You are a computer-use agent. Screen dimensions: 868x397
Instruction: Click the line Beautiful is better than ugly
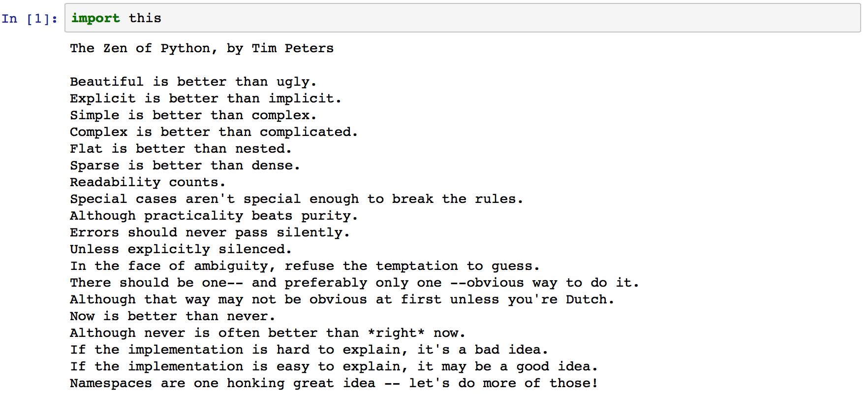193,82
